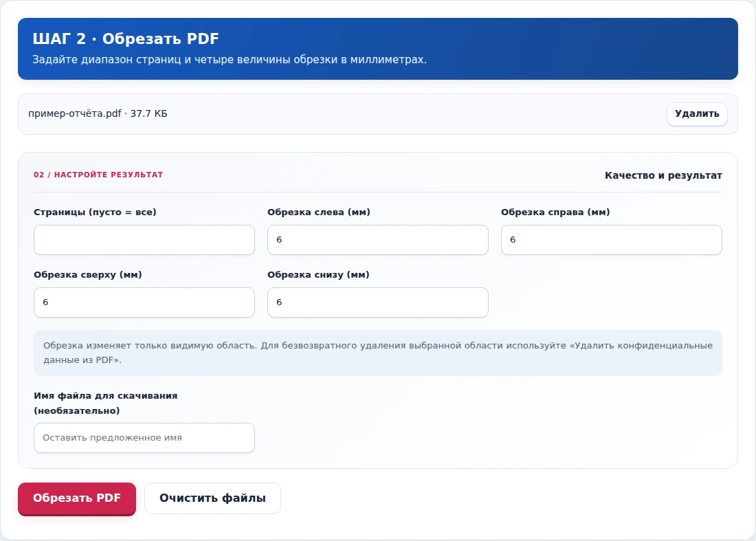Screen dimensions: 756x541
Task: Click the Задайте диапазон страниц subtitle text
Action: click(230, 60)
